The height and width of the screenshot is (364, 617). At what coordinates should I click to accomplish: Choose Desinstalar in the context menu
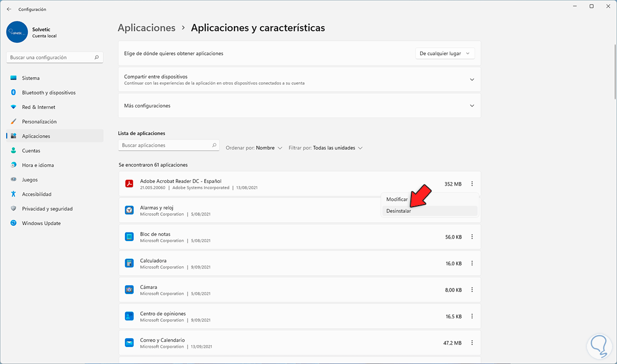tap(430, 211)
